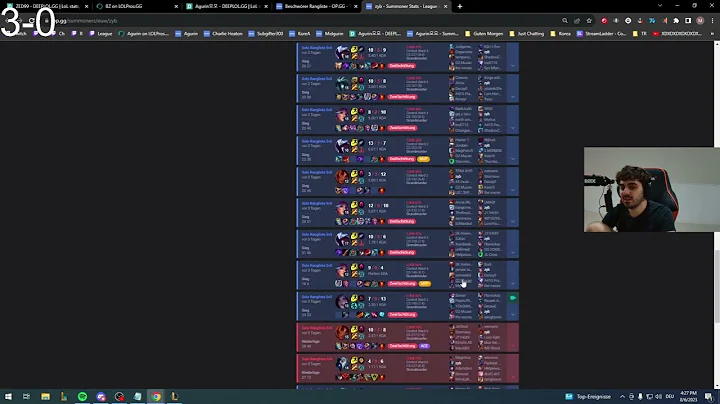
Task: Click the red champion portrait in the 3/3/12 match
Action: pyautogui.click(x=342, y=177)
